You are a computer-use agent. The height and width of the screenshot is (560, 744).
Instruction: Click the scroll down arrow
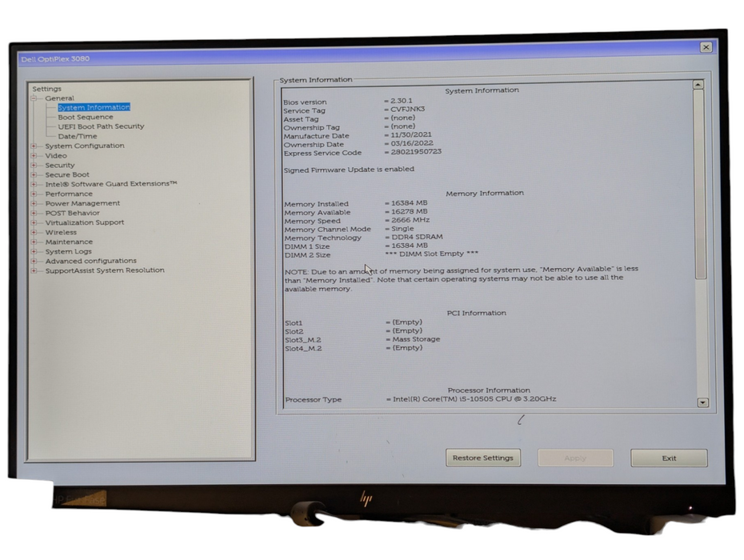[x=702, y=402]
